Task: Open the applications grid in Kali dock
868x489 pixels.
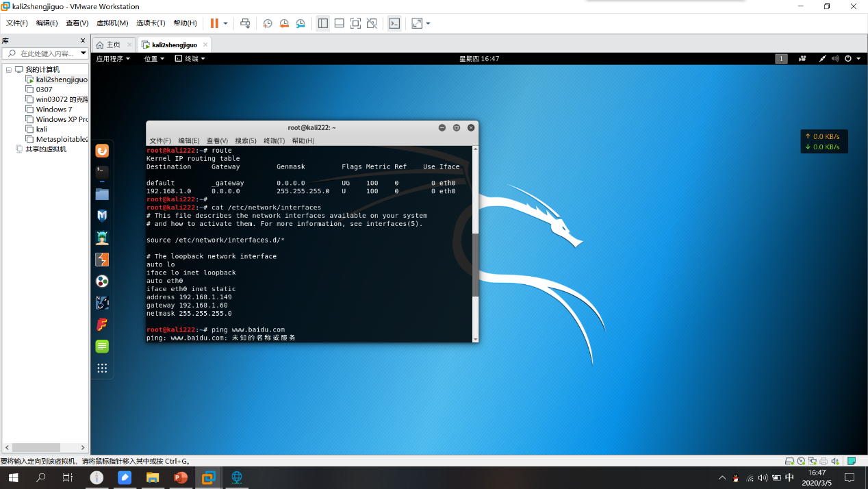Action: click(101, 368)
